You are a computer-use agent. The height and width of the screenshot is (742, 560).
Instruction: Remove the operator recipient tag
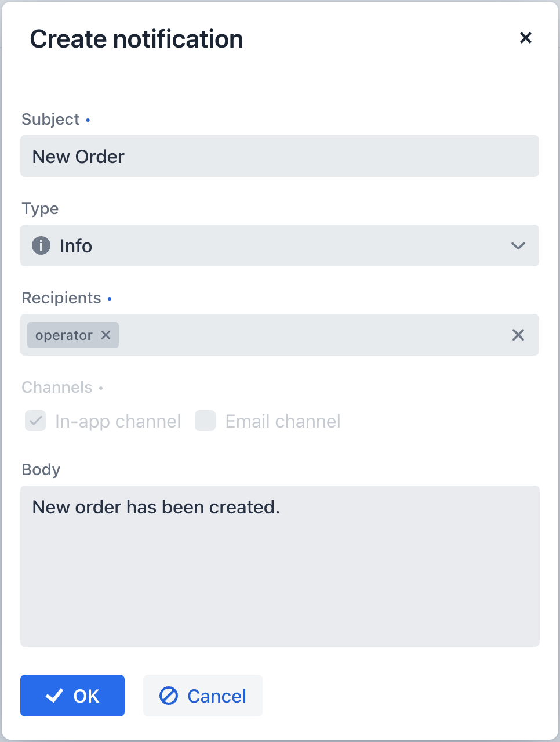coord(106,335)
